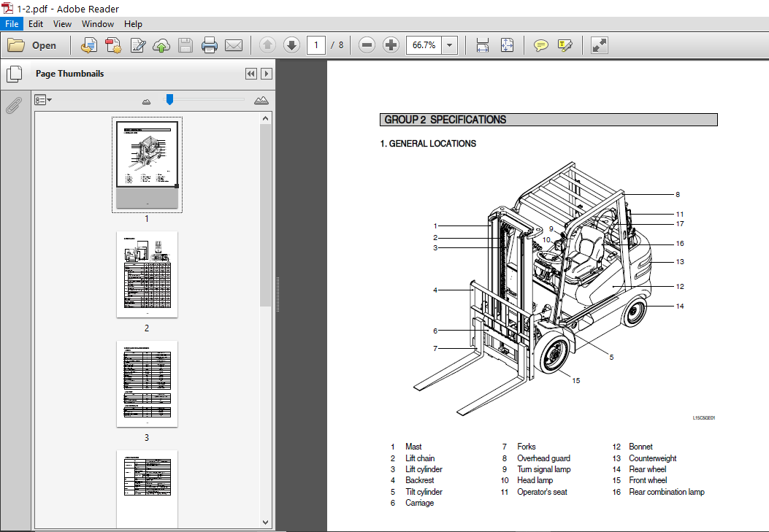Click the Operator's seat legend text
The height and width of the screenshot is (532, 769).
pyautogui.click(x=542, y=492)
